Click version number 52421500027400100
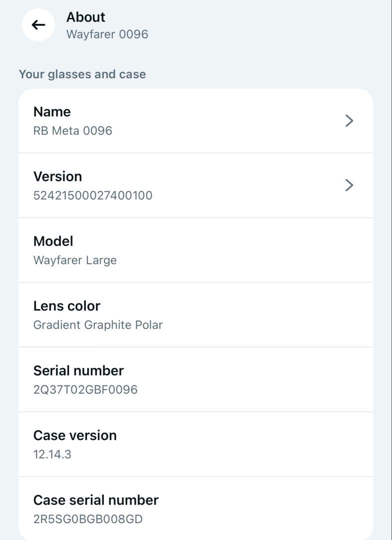This screenshot has height=540, width=392. (x=93, y=195)
